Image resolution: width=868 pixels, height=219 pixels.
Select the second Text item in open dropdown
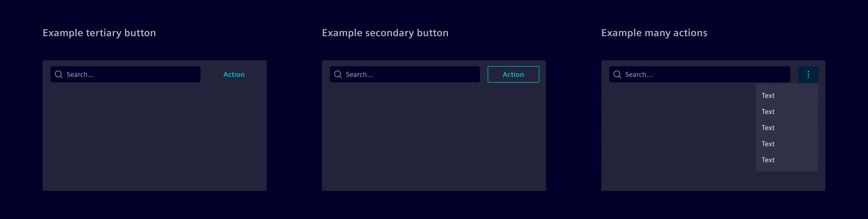click(768, 112)
